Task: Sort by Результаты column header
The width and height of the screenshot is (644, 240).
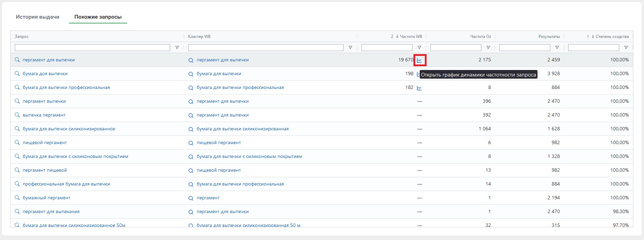Action: click(x=549, y=37)
